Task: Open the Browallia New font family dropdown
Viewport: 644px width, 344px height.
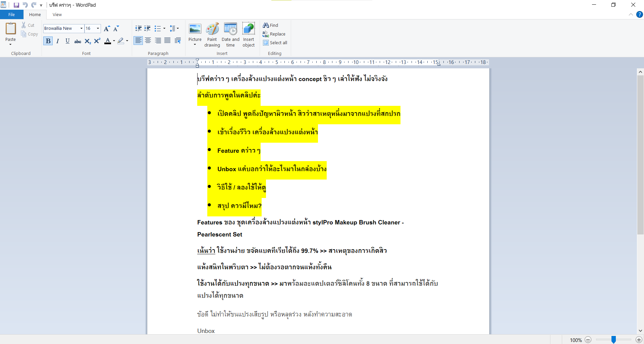Action: click(x=82, y=28)
